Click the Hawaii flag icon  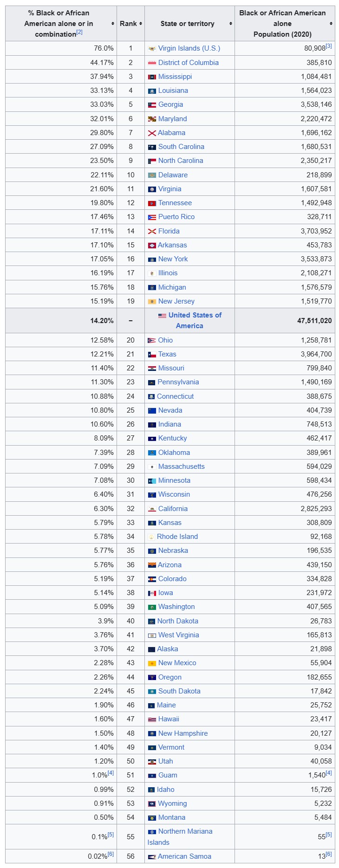click(x=152, y=719)
